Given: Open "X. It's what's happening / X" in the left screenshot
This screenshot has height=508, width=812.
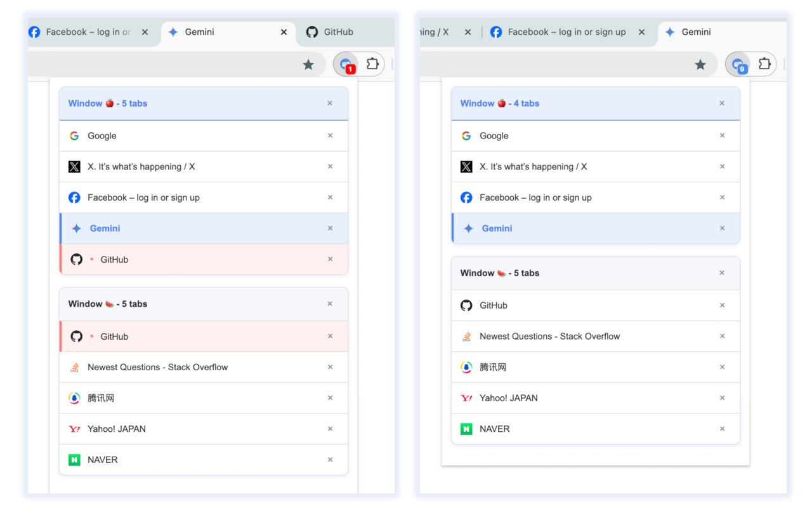Looking at the screenshot, I should point(204,166).
